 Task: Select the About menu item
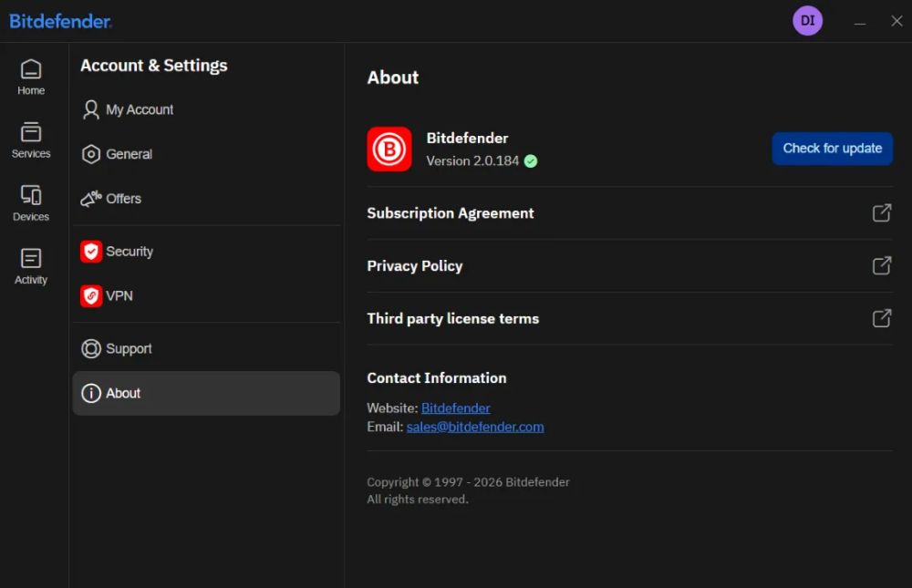tap(206, 393)
